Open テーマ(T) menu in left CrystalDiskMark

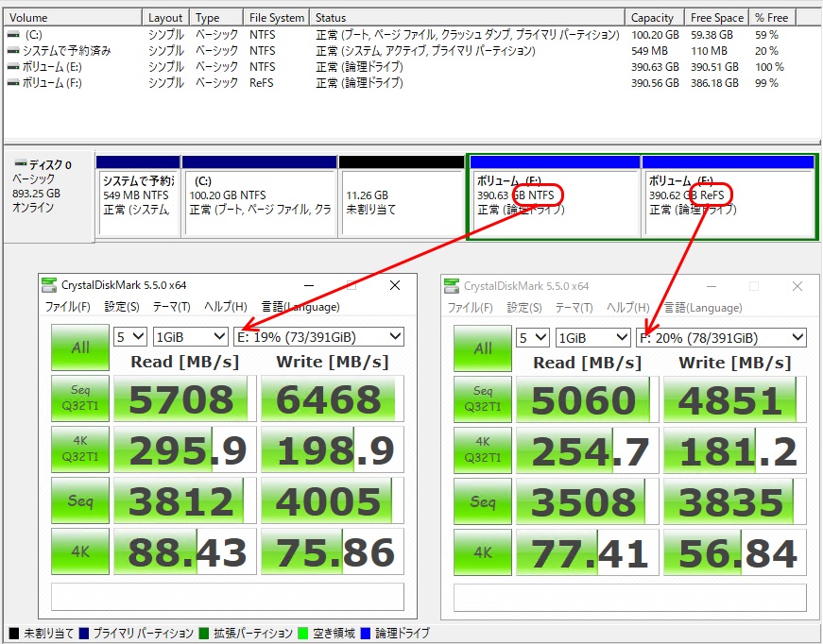[x=172, y=307]
